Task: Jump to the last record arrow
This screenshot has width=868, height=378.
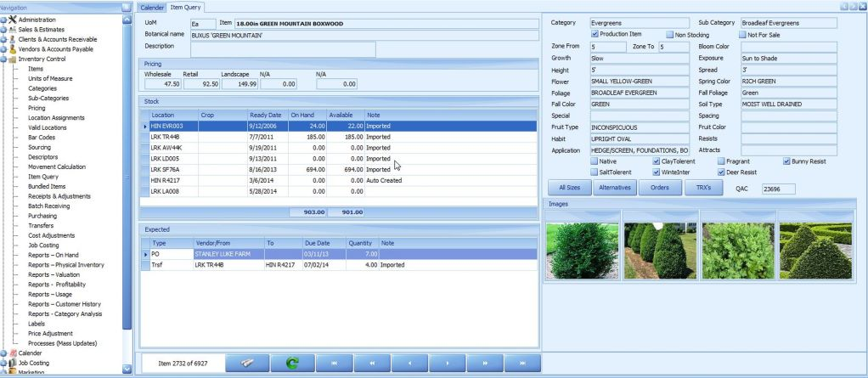Action: point(522,363)
